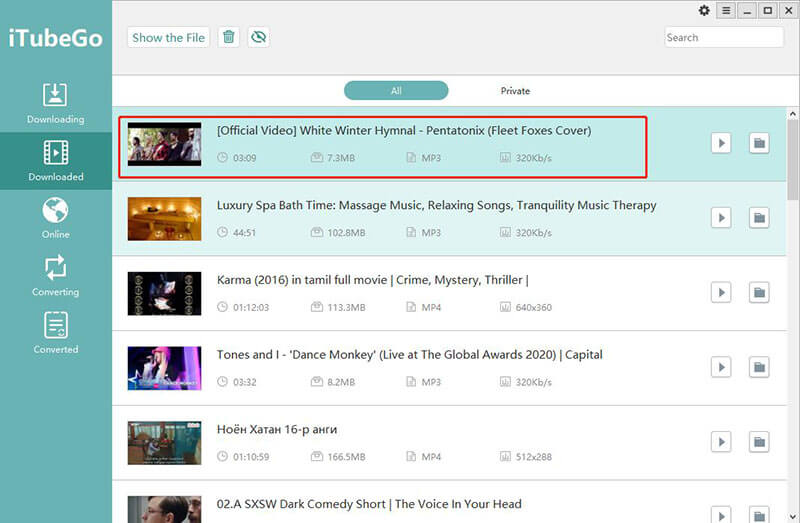The image size is (800, 523).
Task: Switch to the All tab
Action: 396,91
